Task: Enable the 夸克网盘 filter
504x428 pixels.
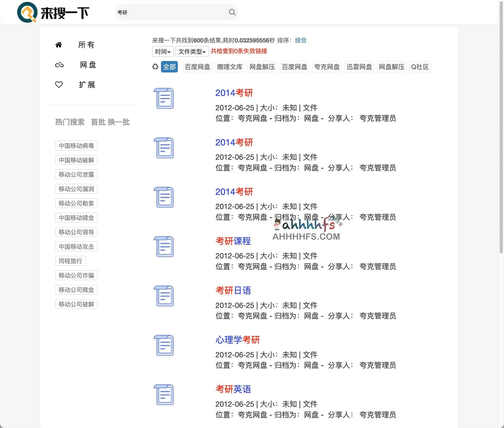Action: pyautogui.click(x=327, y=67)
